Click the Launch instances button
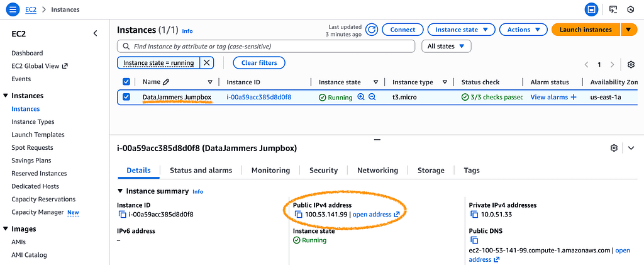 585,30
